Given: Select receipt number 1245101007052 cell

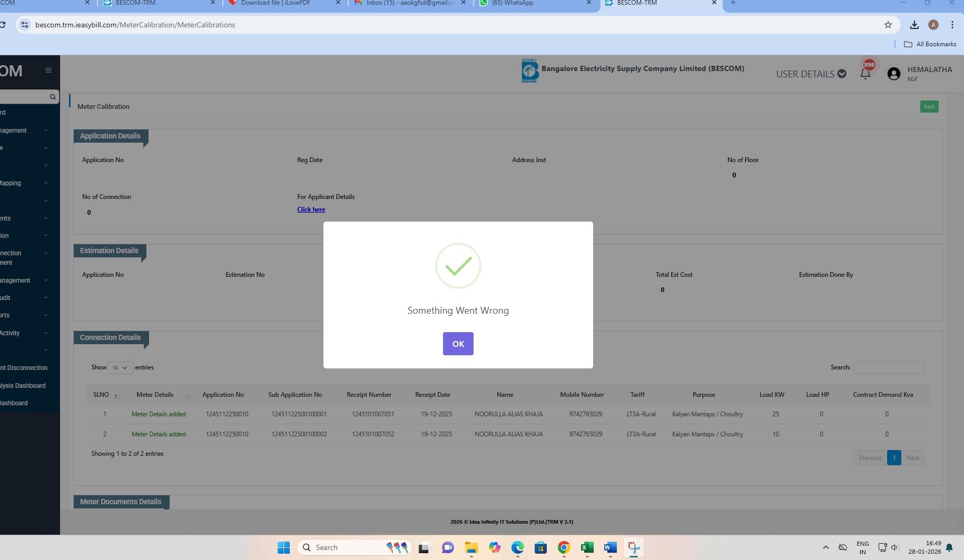Looking at the screenshot, I should [373, 434].
